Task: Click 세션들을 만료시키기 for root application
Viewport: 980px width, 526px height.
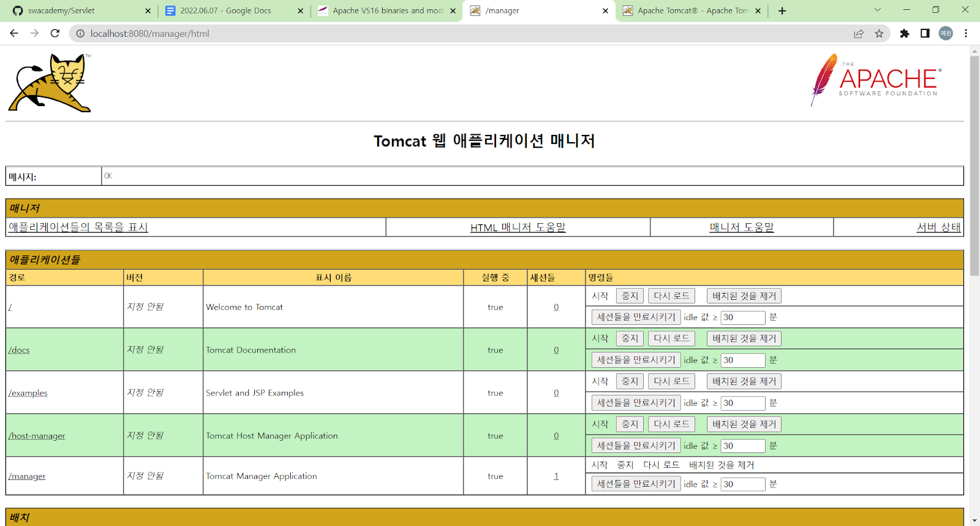Action: pyautogui.click(x=636, y=317)
